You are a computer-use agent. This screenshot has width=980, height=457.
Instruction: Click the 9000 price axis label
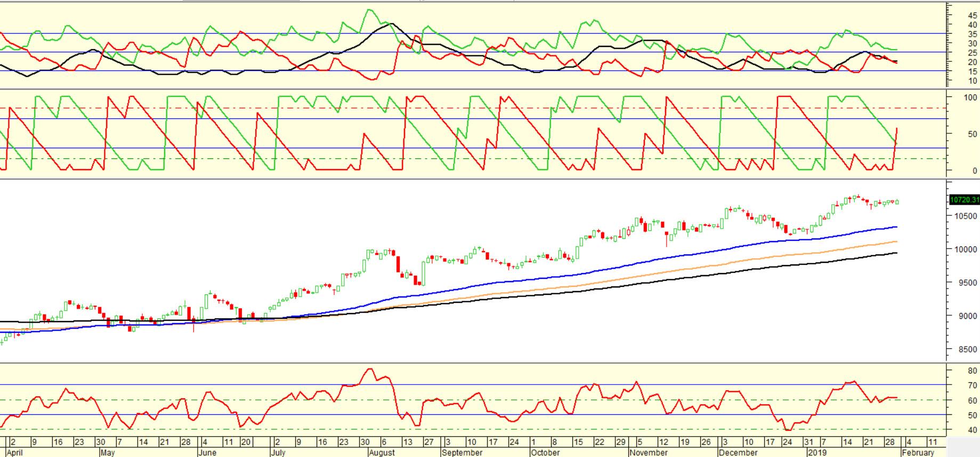(x=968, y=316)
